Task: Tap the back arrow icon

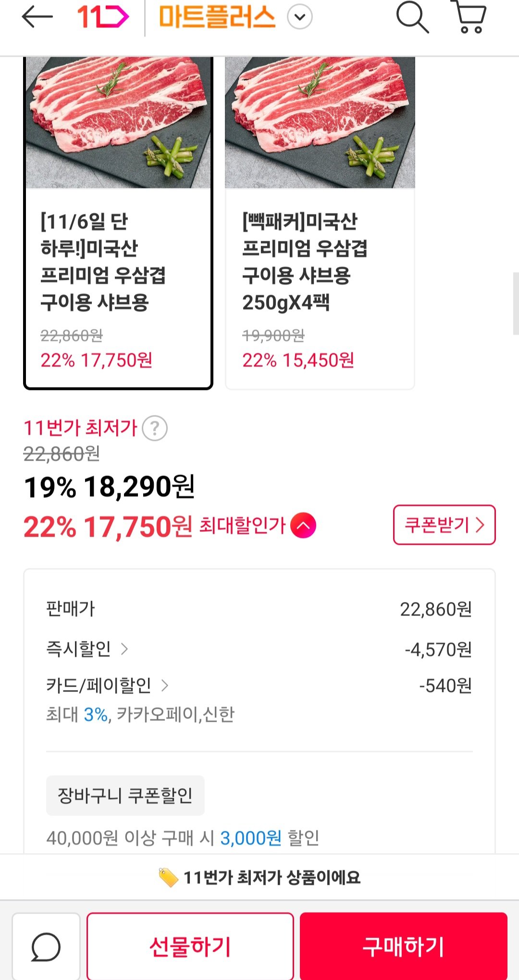Action: (37, 17)
